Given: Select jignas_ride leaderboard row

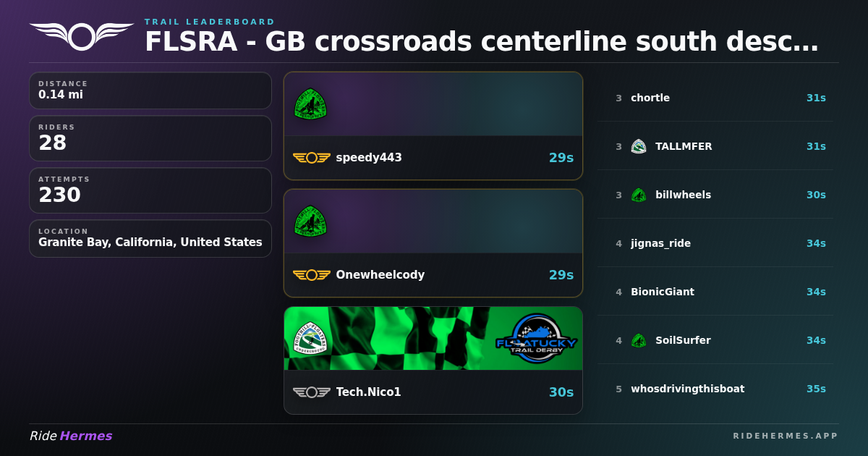Looking at the screenshot, I should (x=715, y=243).
